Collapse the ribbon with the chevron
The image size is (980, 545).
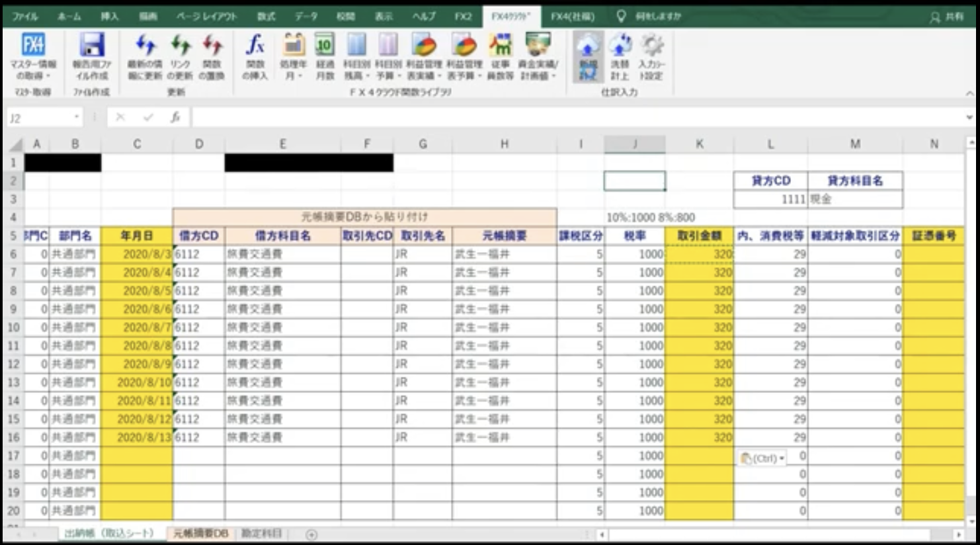(x=969, y=93)
